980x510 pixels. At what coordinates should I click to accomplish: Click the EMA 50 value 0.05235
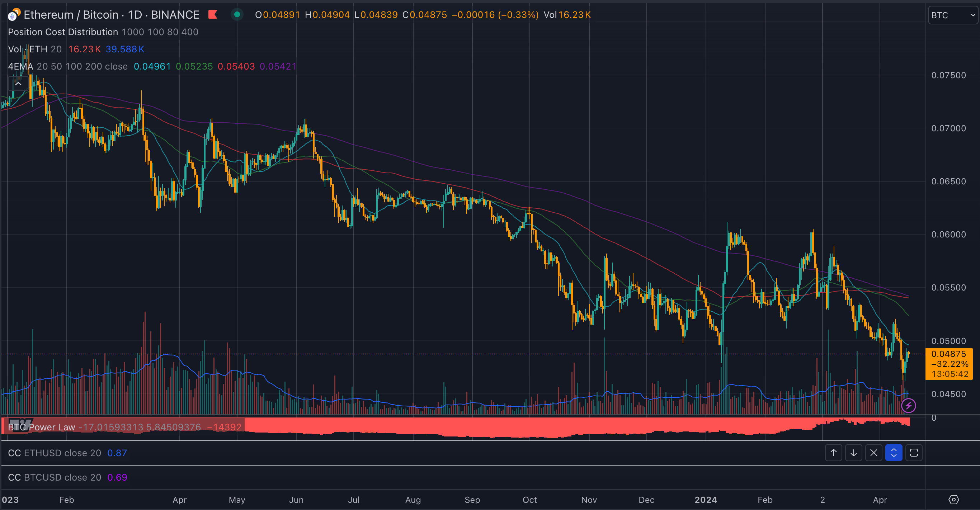194,66
